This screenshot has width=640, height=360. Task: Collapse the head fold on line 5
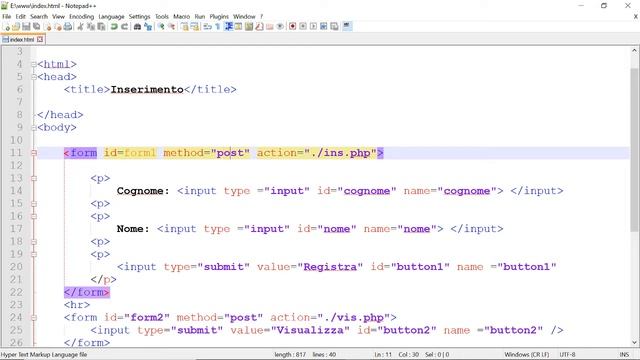[34, 77]
